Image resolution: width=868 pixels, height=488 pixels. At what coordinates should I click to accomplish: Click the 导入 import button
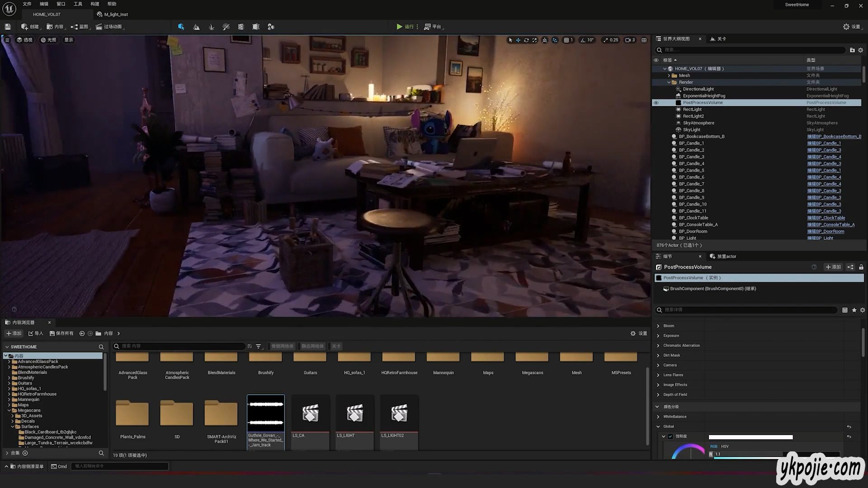[36, 334]
